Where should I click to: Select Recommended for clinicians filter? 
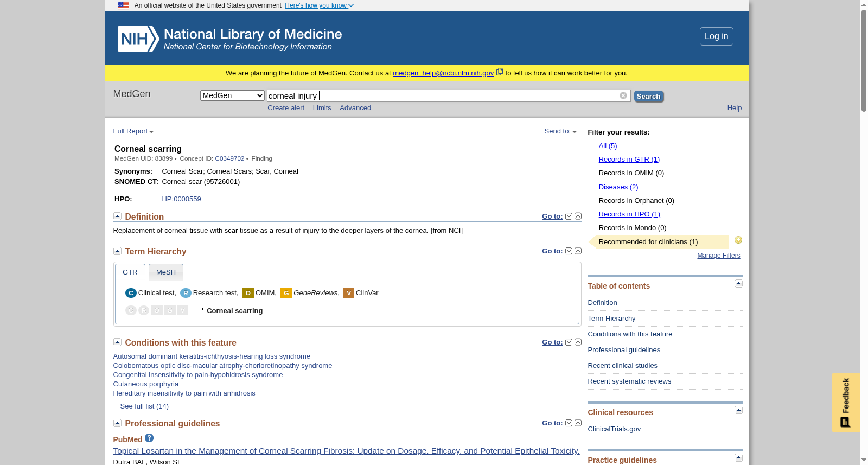648,242
